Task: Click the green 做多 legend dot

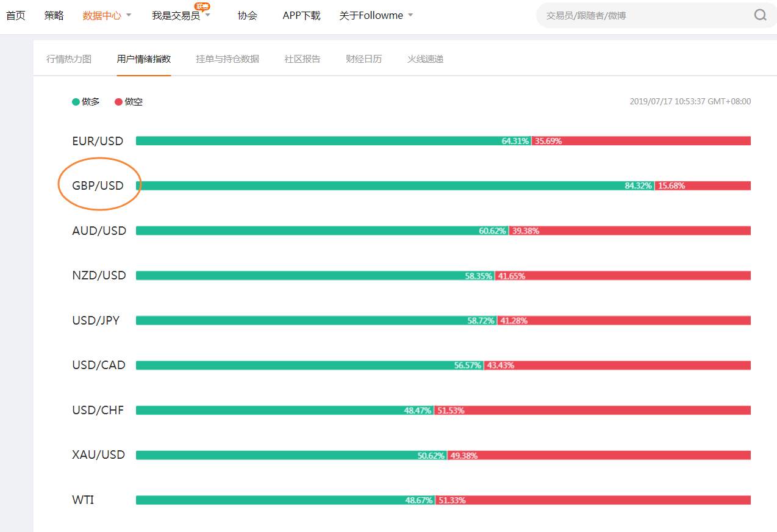Action: (76, 102)
